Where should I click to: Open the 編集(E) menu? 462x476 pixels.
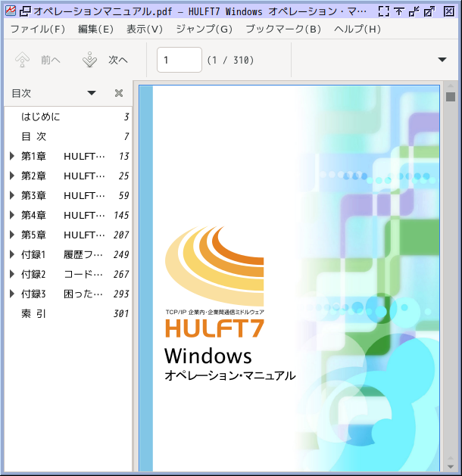pyautogui.click(x=95, y=30)
